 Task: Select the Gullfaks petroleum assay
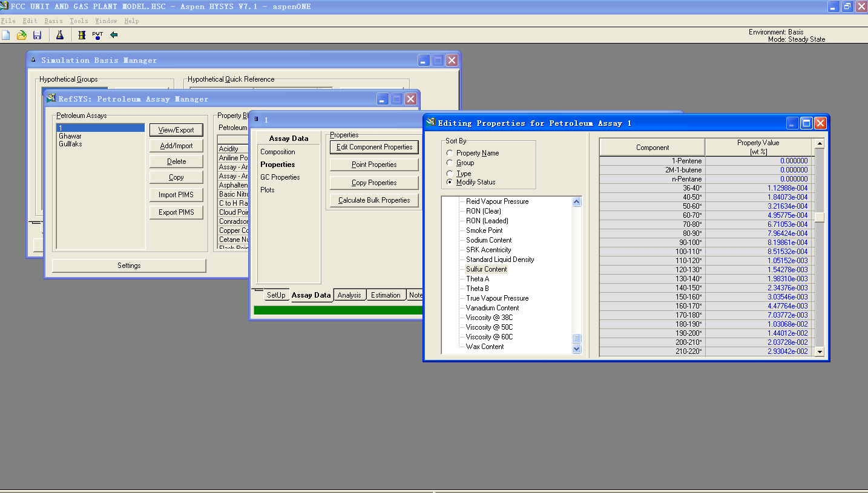pos(70,144)
